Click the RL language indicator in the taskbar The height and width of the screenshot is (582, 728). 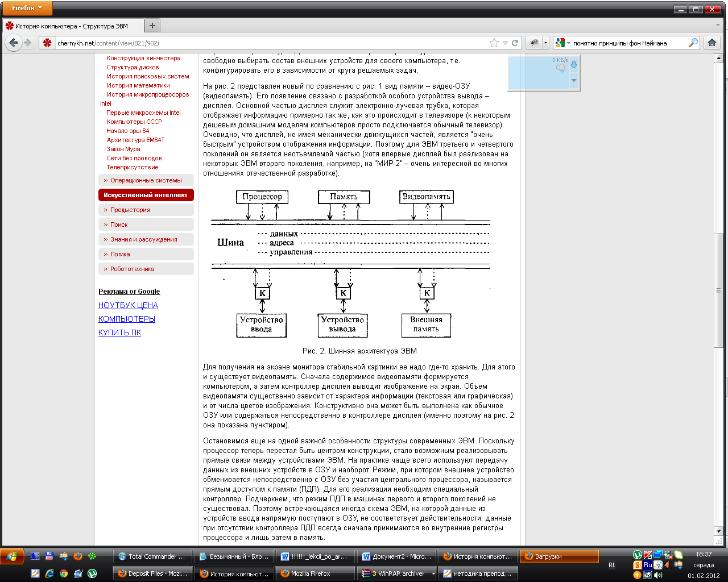[x=612, y=565]
